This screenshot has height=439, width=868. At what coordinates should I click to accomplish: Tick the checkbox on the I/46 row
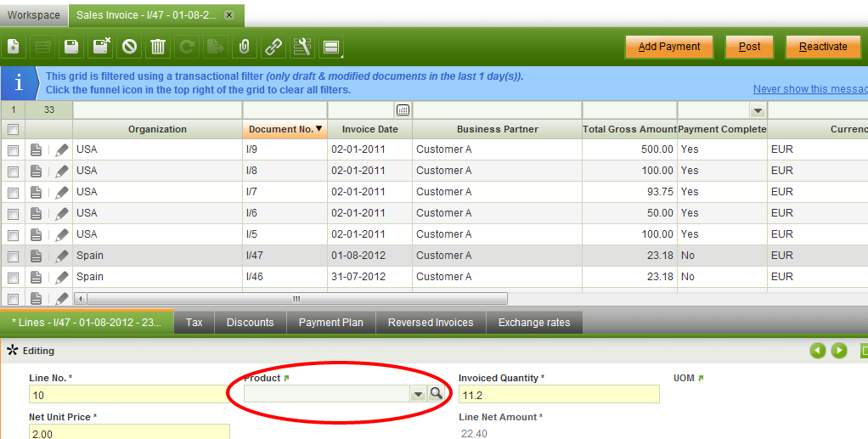[x=13, y=277]
